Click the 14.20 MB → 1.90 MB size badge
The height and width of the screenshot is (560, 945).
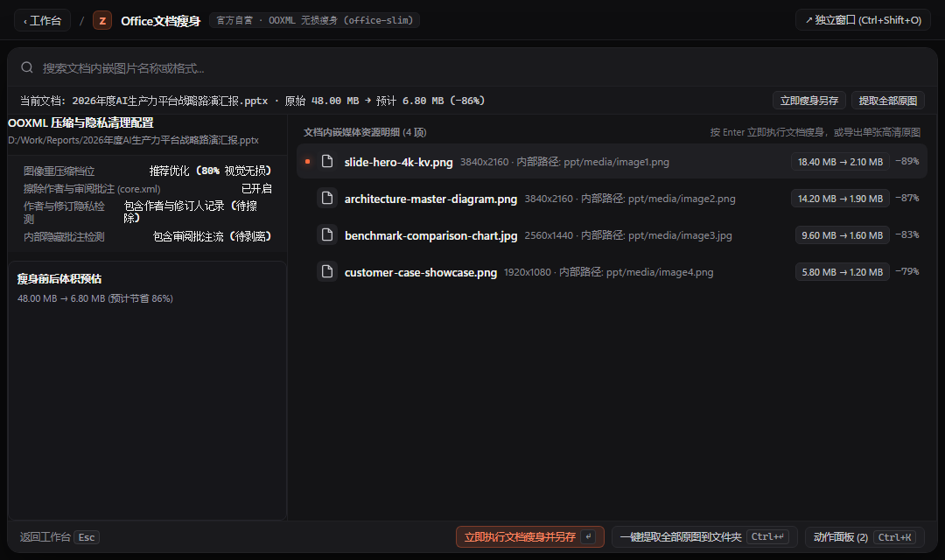point(840,199)
